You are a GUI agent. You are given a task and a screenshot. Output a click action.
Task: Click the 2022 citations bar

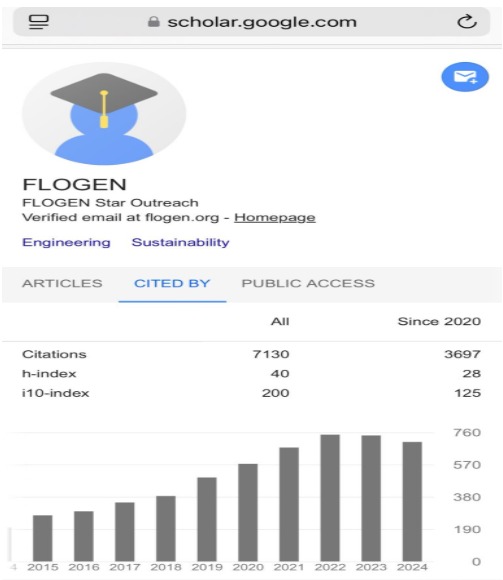point(330,498)
